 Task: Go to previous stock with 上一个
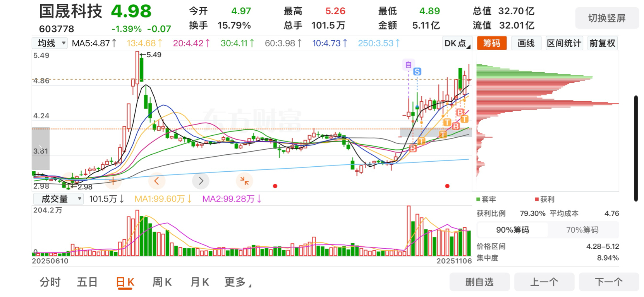point(544,282)
